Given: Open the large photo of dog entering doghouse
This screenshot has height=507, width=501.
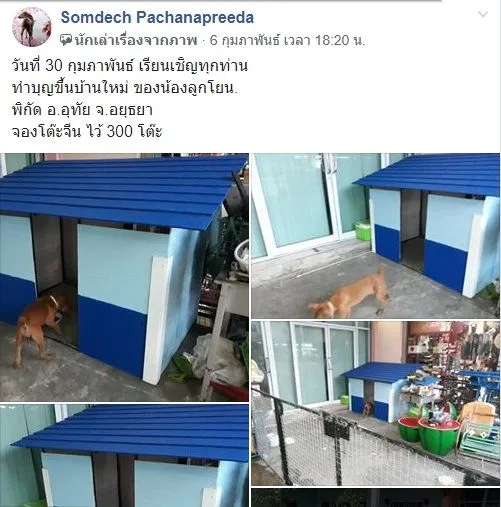Looking at the screenshot, I should coord(124,277).
